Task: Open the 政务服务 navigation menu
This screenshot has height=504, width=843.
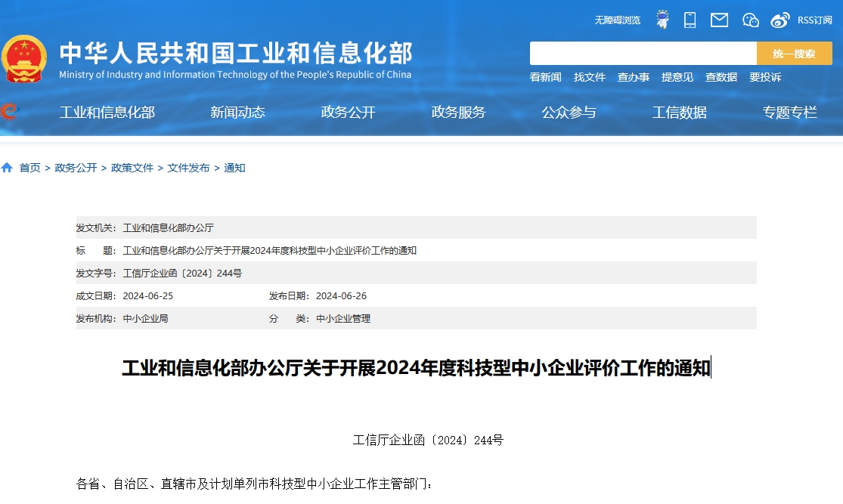Action: (x=459, y=112)
